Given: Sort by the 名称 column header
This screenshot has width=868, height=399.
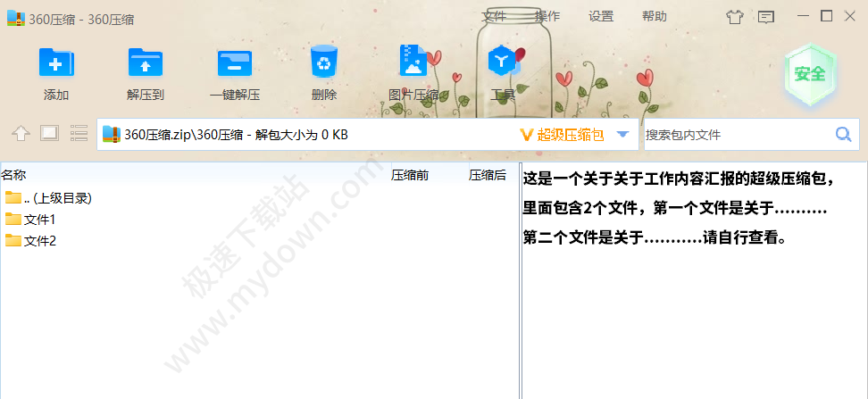Looking at the screenshot, I should click(x=13, y=176).
